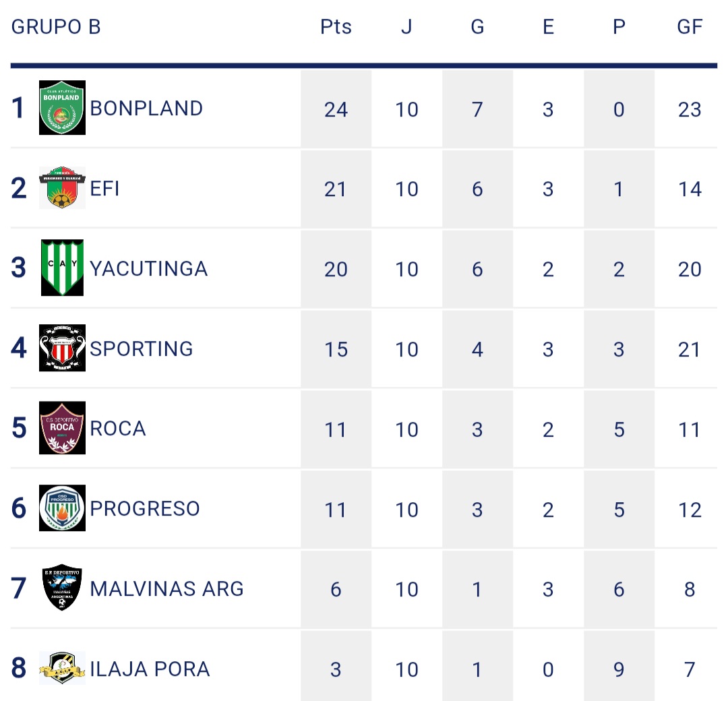Click the BONPLAND team name
The height and width of the screenshot is (701, 728).
pos(146,109)
